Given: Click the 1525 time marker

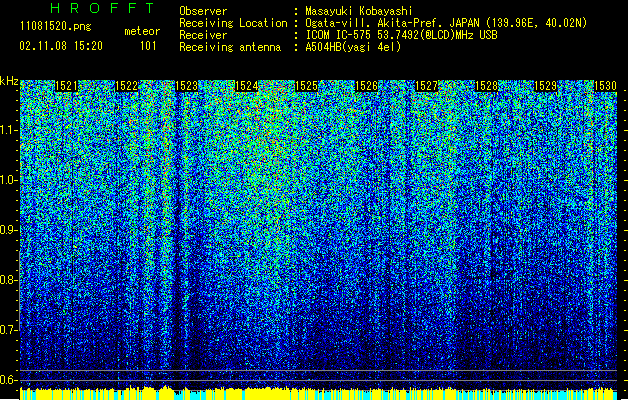Looking at the screenshot, I should (306, 86).
